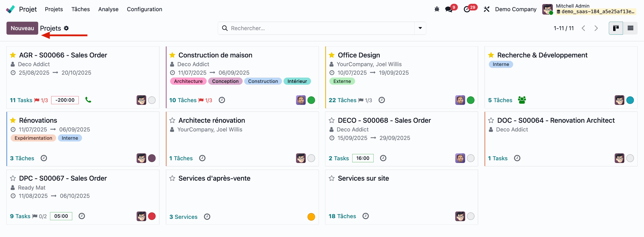The height and width of the screenshot is (237, 644).
Task: Expand the search options dropdown arrow
Action: 420,28
